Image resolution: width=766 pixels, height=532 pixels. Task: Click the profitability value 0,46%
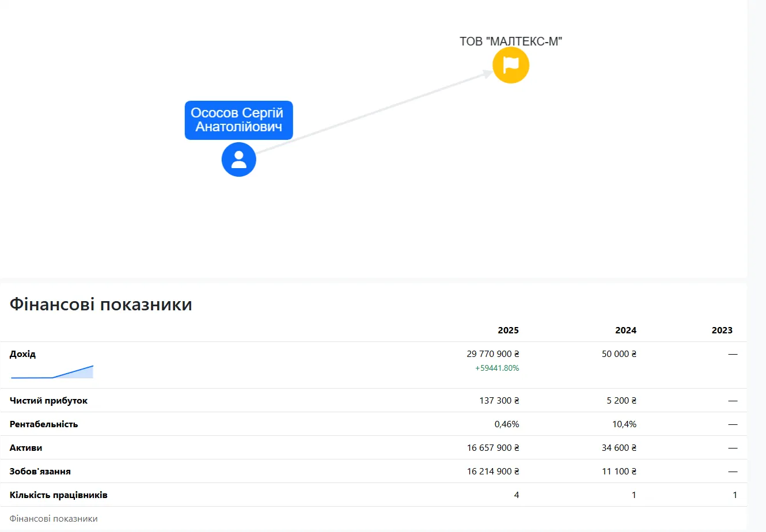click(507, 424)
